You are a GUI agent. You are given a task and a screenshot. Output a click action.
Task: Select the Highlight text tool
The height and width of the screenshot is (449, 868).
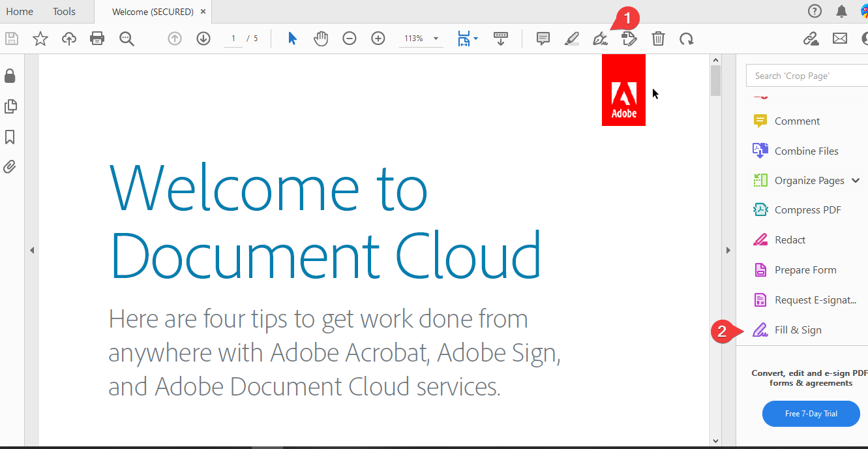click(x=571, y=39)
